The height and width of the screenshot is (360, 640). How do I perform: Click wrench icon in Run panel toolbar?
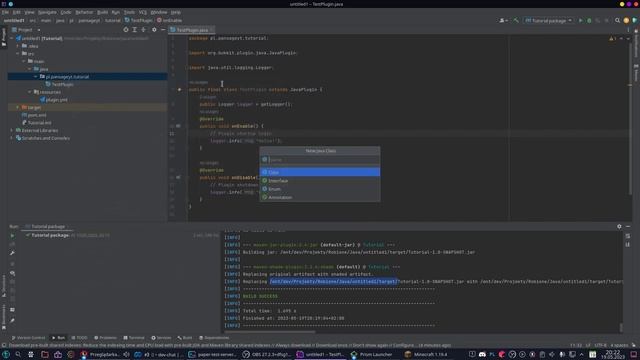pos(12,253)
